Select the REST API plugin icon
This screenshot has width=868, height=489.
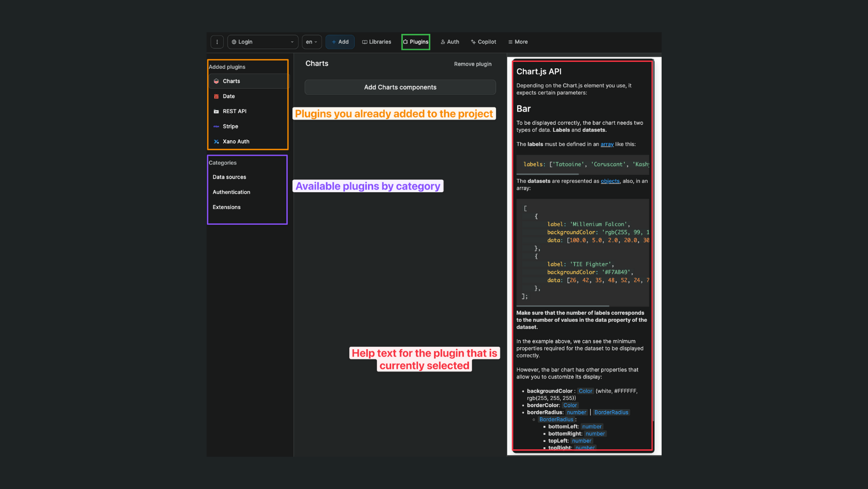click(216, 111)
